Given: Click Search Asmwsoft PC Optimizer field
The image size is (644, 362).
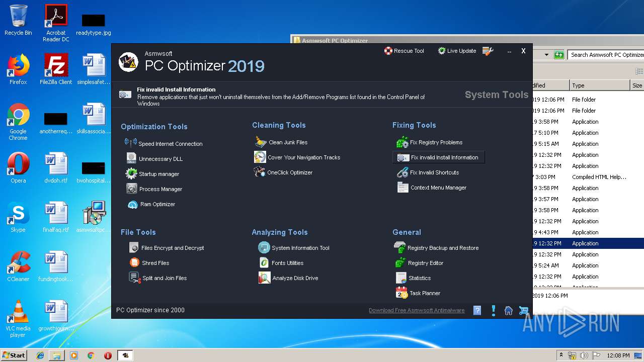Looking at the screenshot, I should point(606,54).
